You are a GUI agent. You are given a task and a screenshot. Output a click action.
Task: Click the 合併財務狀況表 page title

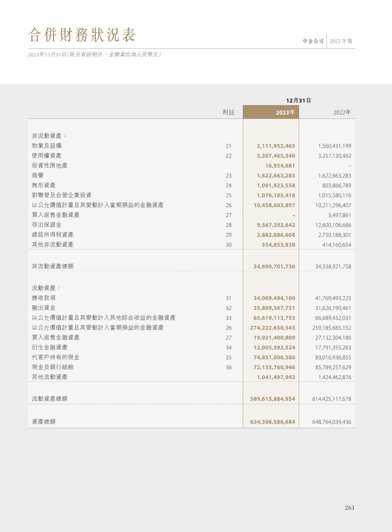(x=82, y=35)
